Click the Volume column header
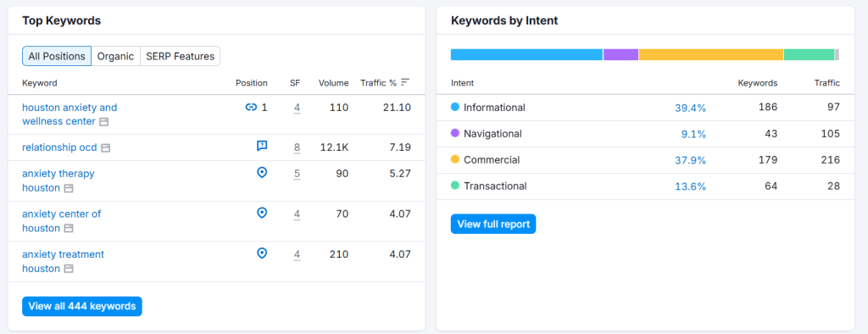Screen dimensions: 868x334 coord(334,83)
